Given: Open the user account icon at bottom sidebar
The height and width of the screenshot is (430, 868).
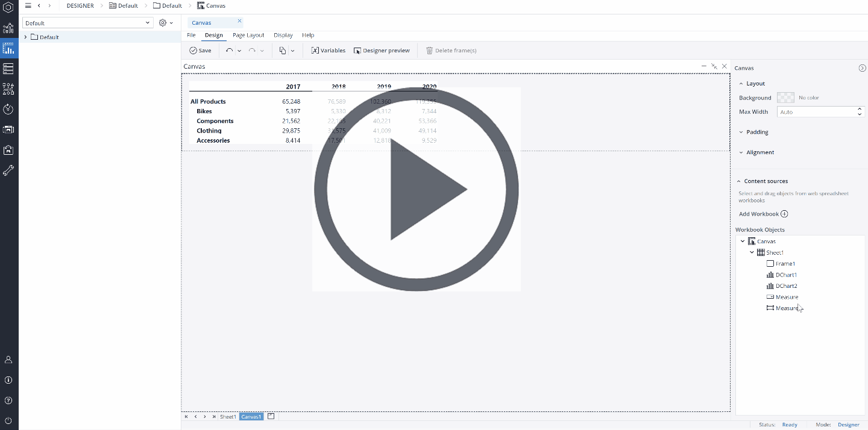Looking at the screenshot, I should coord(8,360).
